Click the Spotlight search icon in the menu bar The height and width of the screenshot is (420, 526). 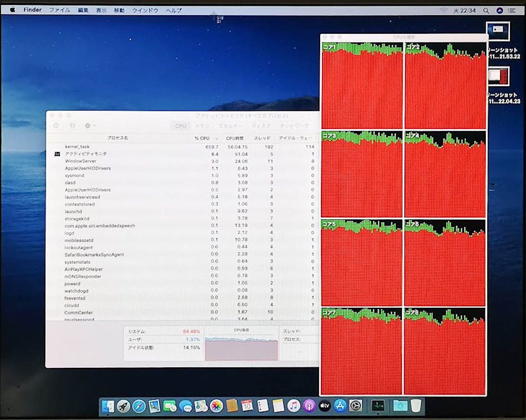486,10
